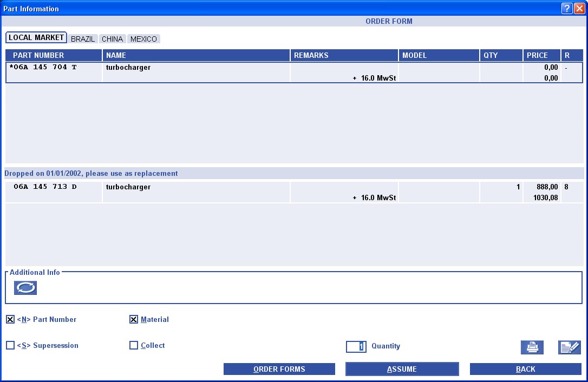Uncheck the Part Number checkbox
Viewport: 588px width, 382px height.
point(10,320)
